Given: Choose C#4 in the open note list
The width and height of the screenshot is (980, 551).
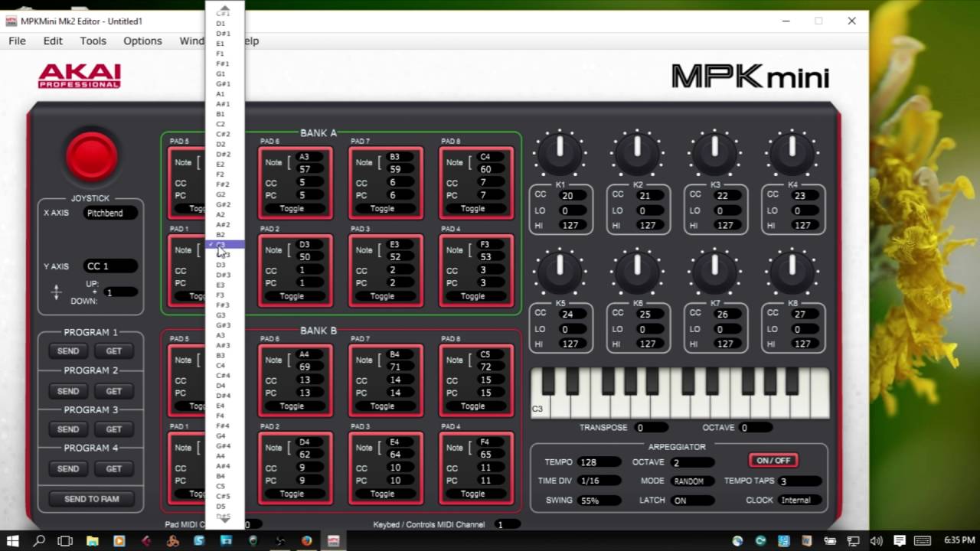Looking at the screenshot, I should click(x=224, y=376).
